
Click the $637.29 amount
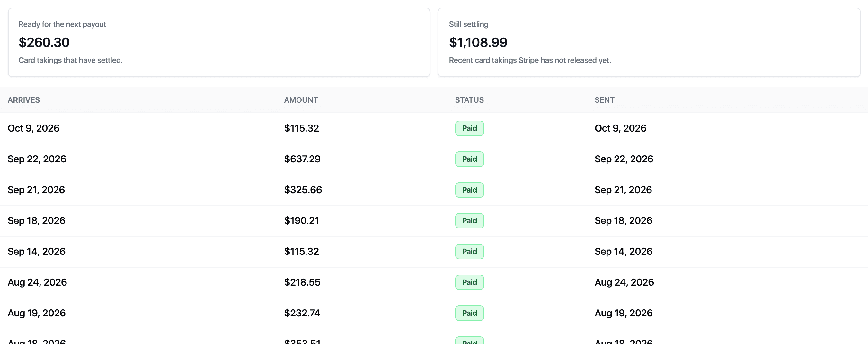[x=302, y=159]
